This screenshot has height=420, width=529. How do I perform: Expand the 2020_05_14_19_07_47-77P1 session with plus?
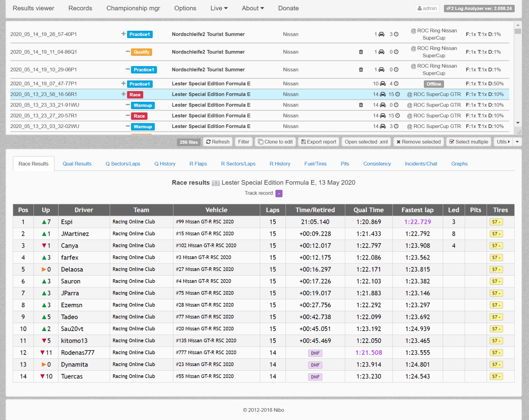[x=123, y=83]
